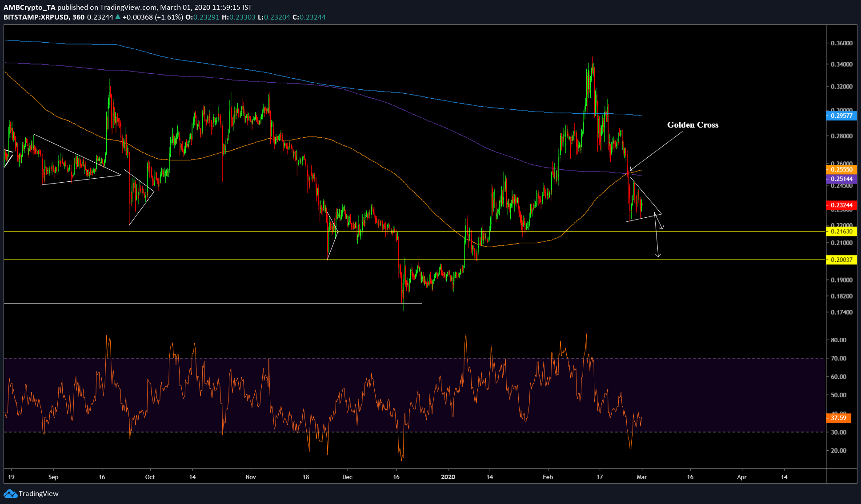Click the TradingView cloud logo icon
The height and width of the screenshot is (504, 861).
[x=10, y=493]
